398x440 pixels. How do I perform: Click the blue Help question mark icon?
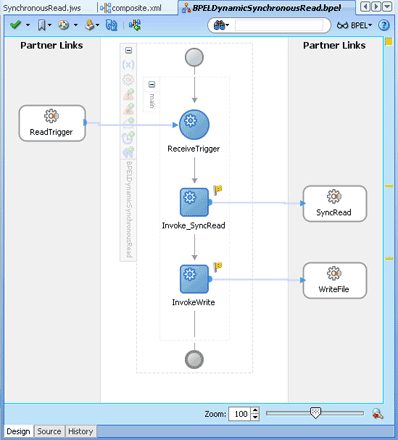[x=384, y=25]
